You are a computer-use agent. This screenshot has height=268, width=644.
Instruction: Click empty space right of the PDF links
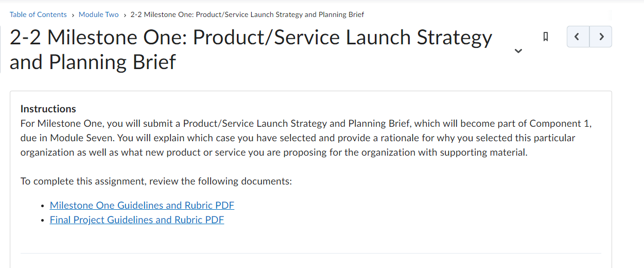412,212
